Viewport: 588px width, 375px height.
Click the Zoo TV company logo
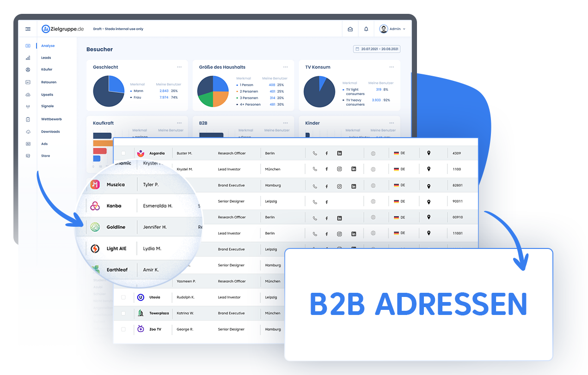click(x=141, y=329)
